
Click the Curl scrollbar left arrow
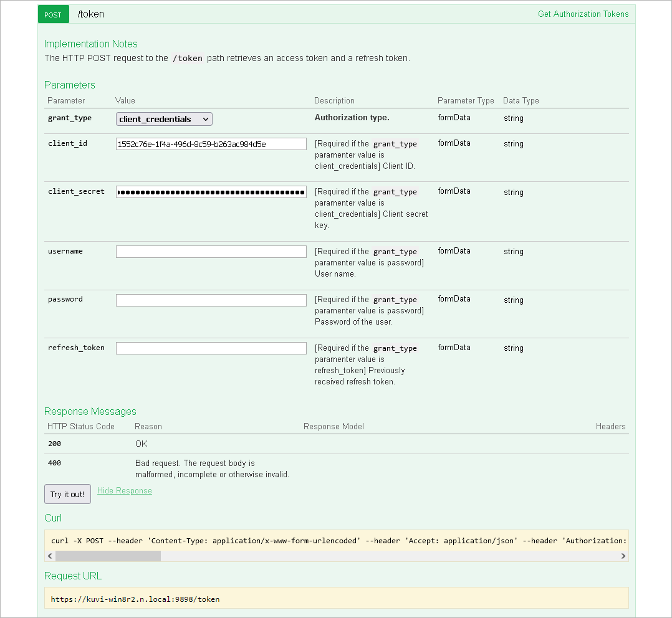coord(50,556)
